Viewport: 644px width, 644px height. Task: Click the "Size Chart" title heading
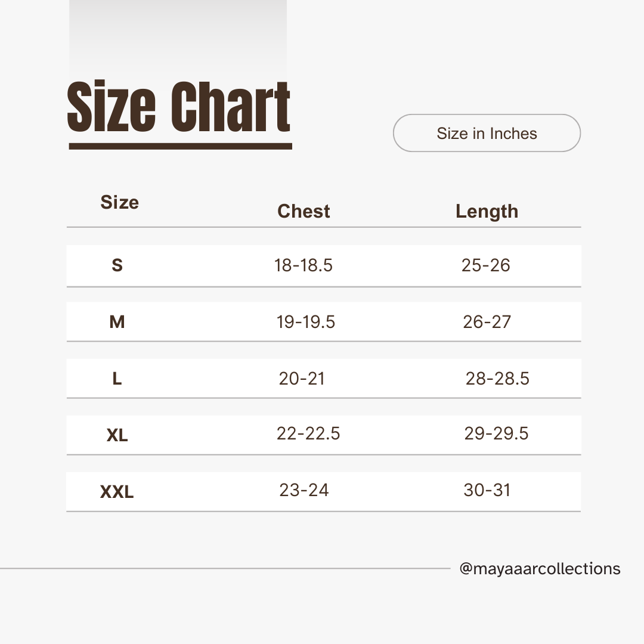179,107
